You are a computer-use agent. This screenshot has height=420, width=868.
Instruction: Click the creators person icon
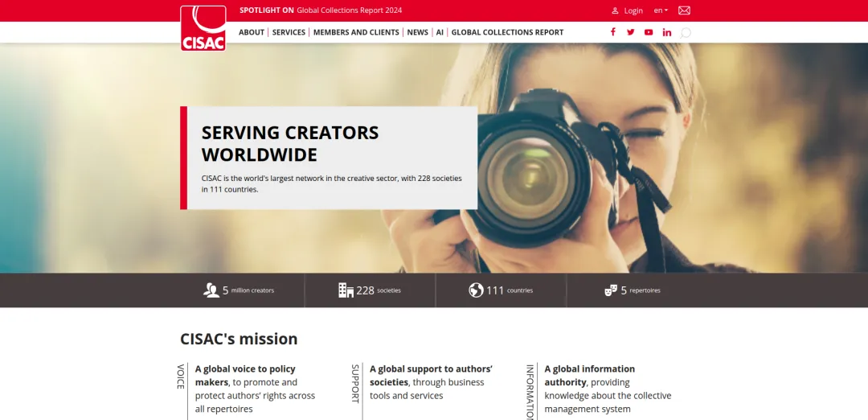(x=211, y=290)
